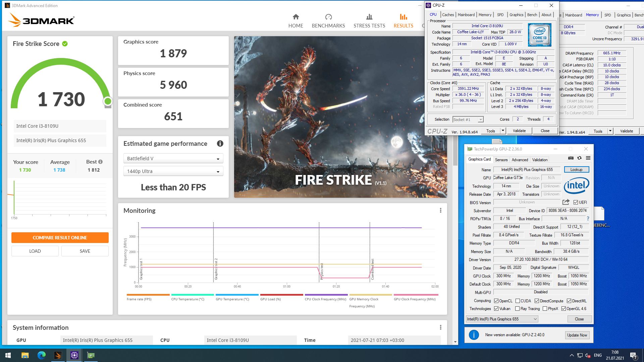
Task: Open 1440p Ultra resolution dropdown
Action: coord(173,171)
